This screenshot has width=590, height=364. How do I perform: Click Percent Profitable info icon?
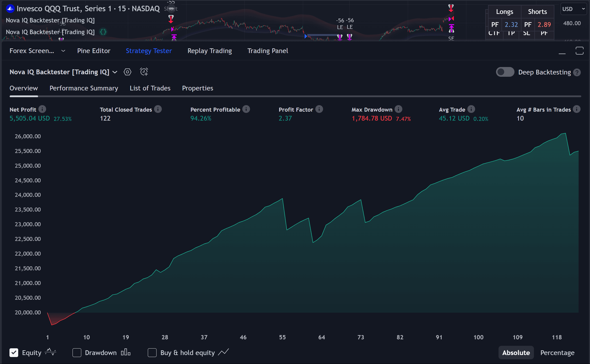tap(246, 109)
